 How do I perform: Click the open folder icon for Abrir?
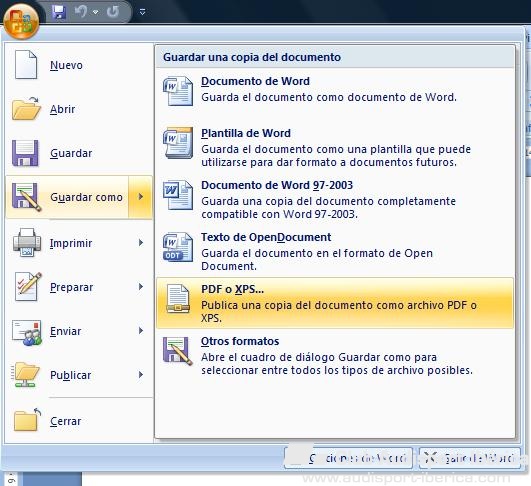26,109
